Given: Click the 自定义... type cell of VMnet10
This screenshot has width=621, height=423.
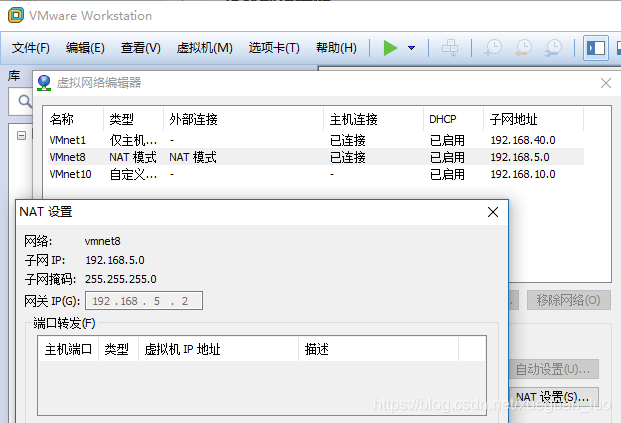Looking at the screenshot, I should (133, 174).
